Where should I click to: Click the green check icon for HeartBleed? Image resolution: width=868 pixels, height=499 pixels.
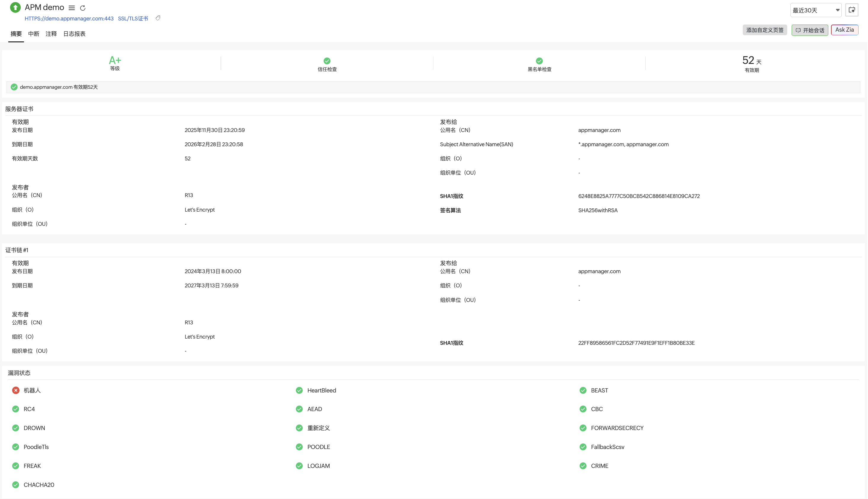point(299,390)
